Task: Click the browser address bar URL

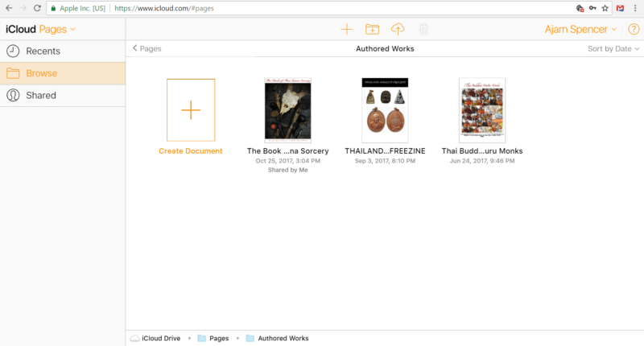Action: [x=164, y=8]
